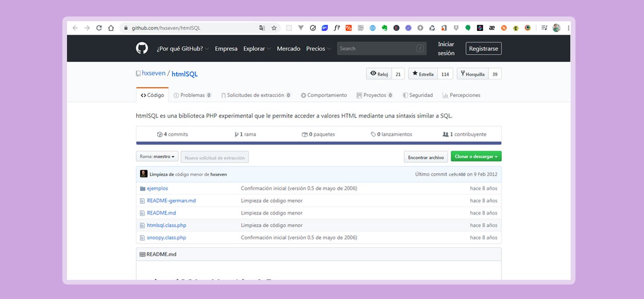
Task: Expand the Precios dropdown
Action: (x=318, y=48)
